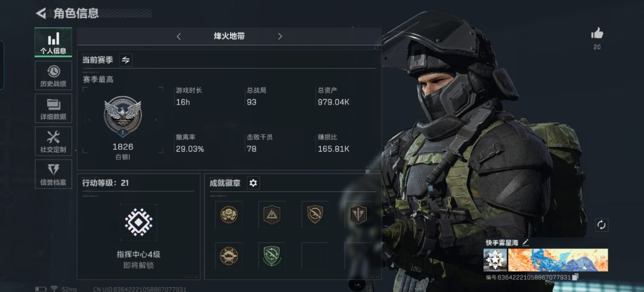Switch to next mode with right chevron
The image size is (644, 292).
(280, 36)
